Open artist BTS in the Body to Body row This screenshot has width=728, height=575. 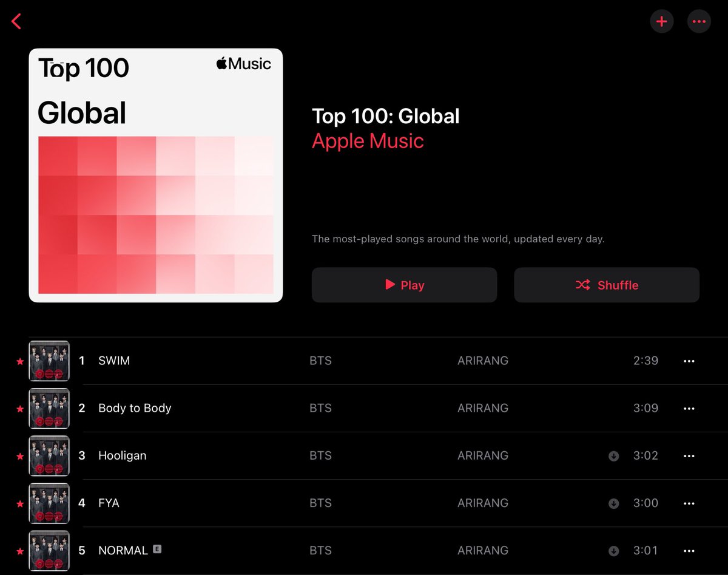coord(320,408)
